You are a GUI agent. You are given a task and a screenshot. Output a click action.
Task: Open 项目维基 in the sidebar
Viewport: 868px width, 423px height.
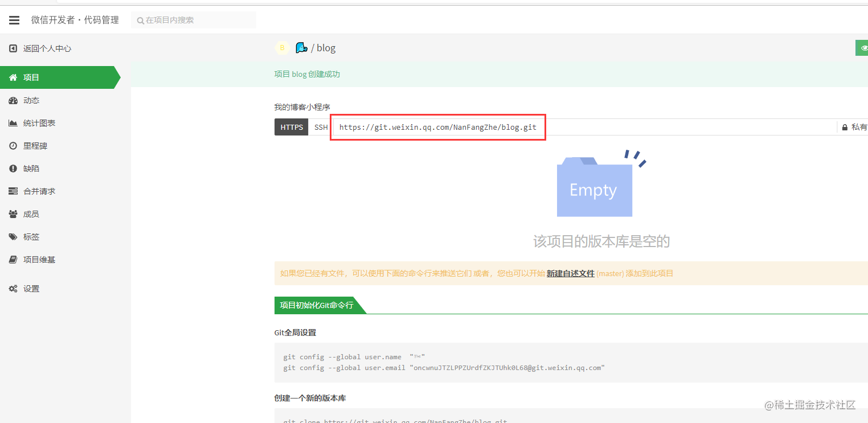pos(39,260)
